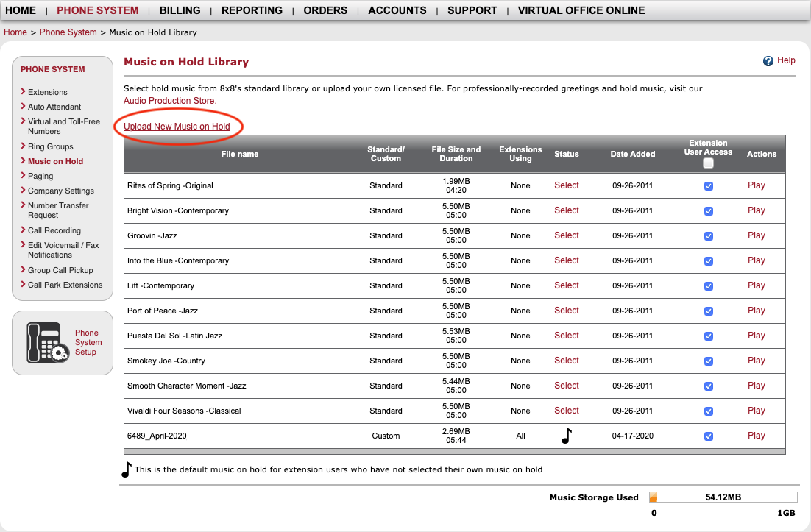Click the 6489_April-2020 file name
811x532 pixels.
[x=157, y=436]
